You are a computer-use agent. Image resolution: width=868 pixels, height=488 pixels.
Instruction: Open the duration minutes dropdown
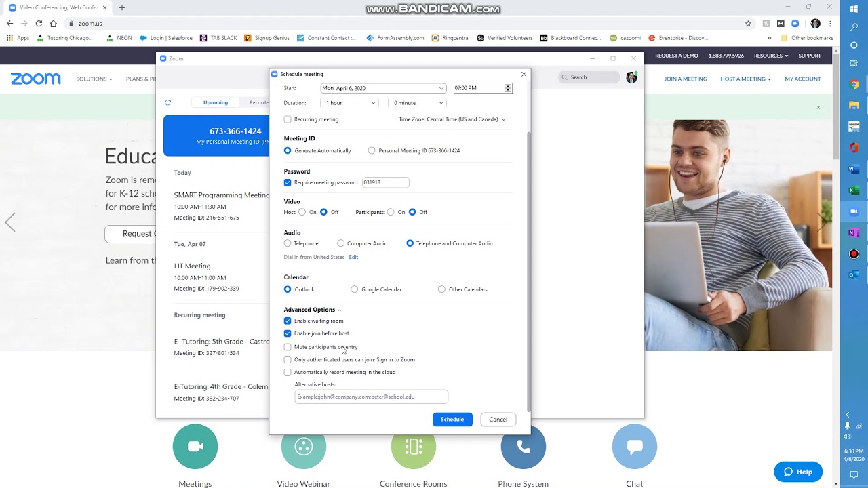417,103
